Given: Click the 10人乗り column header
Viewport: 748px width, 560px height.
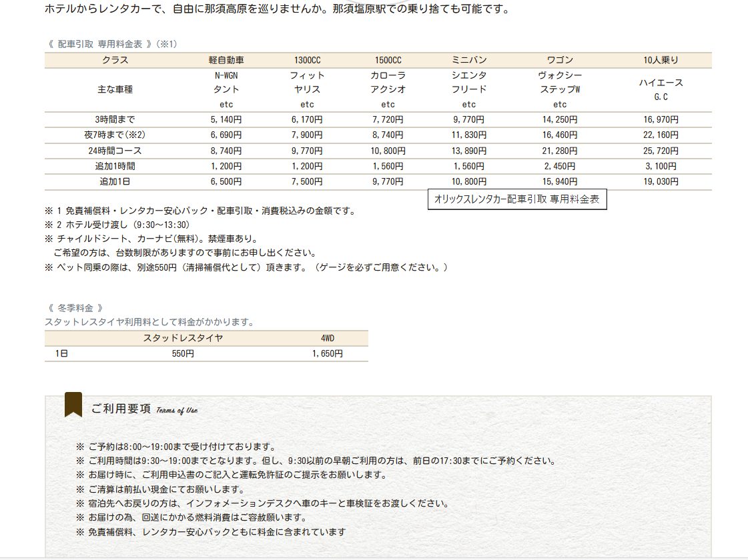Looking at the screenshot, I should click(x=661, y=60).
